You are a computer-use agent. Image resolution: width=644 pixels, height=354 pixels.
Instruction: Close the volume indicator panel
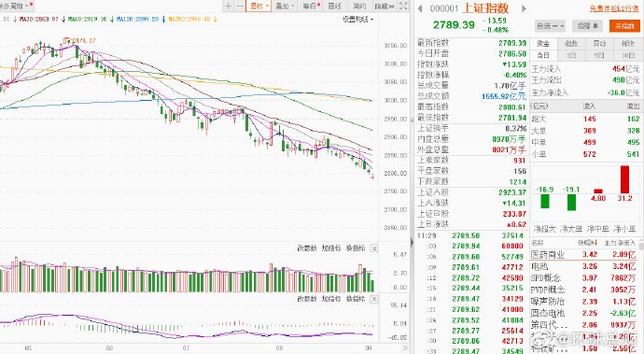click(x=373, y=248)
